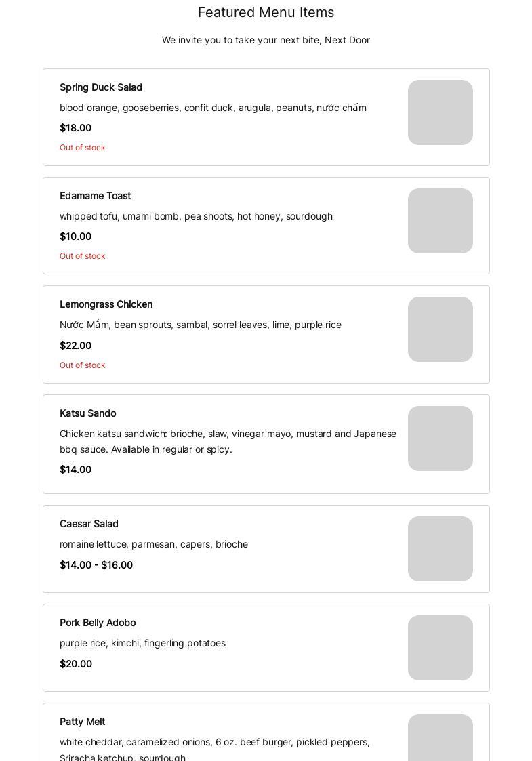Viewport: 532px width, 761px height.
Task: Open the Pork Belly Adobo thumbnail
Action: click(440, 648)
